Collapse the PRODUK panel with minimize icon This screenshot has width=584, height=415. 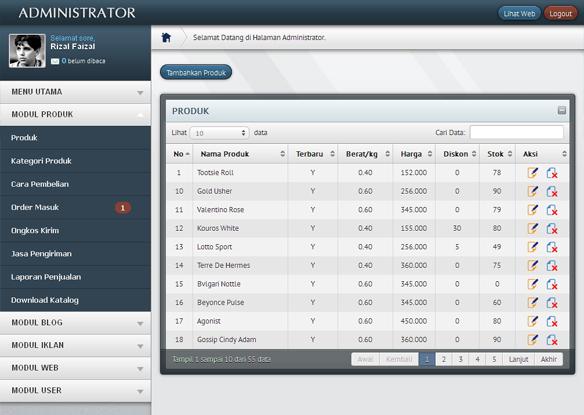click(x=562, y=110)
